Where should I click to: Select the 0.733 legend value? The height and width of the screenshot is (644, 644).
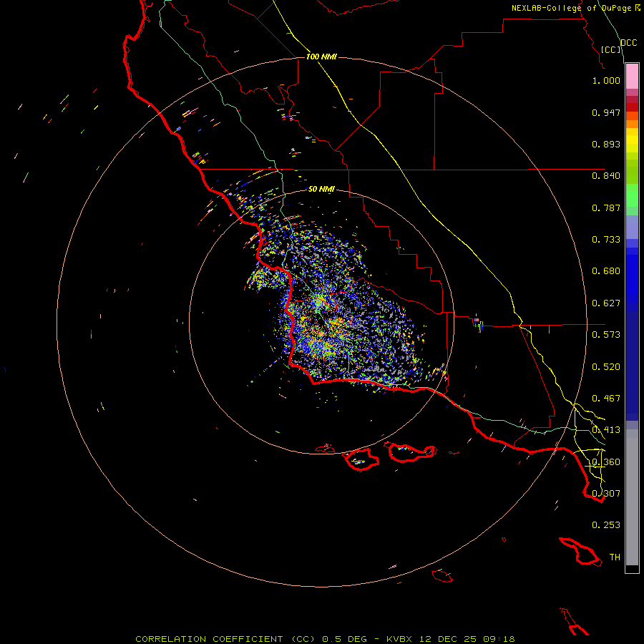606,240
